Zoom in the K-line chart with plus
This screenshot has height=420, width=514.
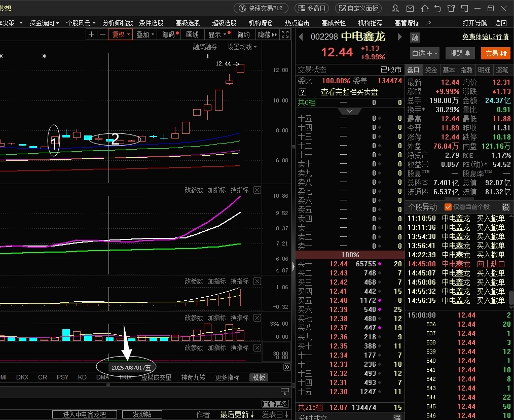tap(91, 34)
